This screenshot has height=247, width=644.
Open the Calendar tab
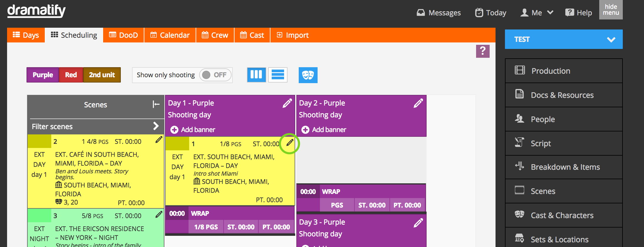[170, 35]
